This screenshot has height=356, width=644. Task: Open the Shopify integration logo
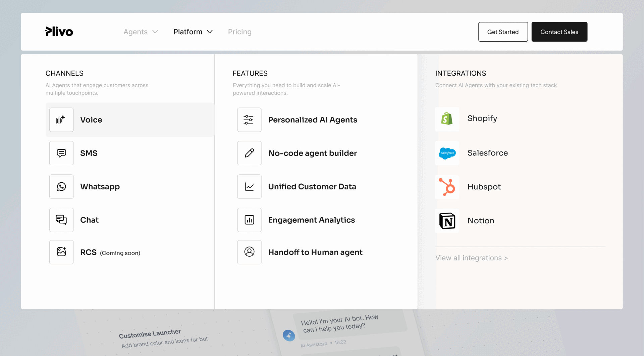(447, 119)
